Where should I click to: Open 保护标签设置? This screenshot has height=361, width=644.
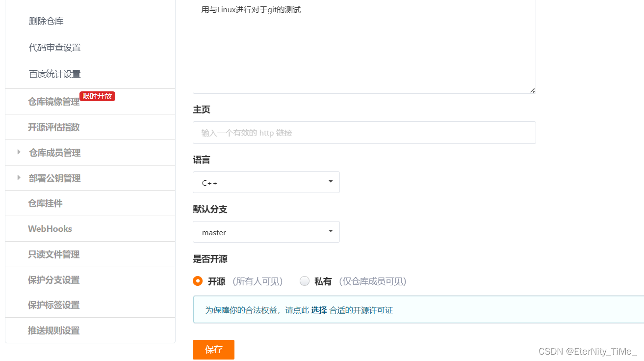click(53, 305)
